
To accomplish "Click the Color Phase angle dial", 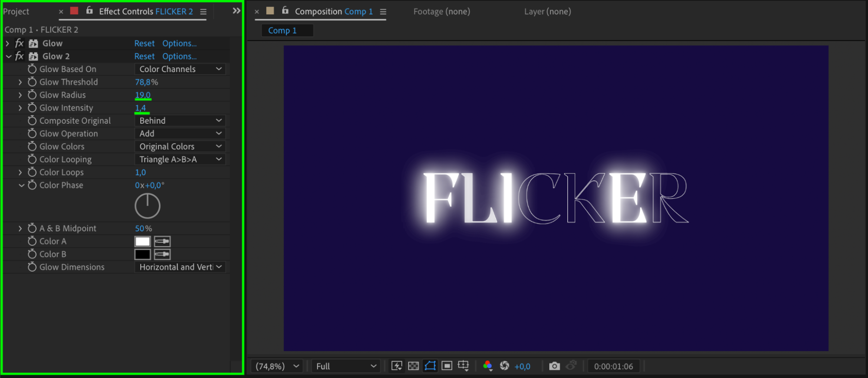I will pyautogui.click(x=148, y=206).
